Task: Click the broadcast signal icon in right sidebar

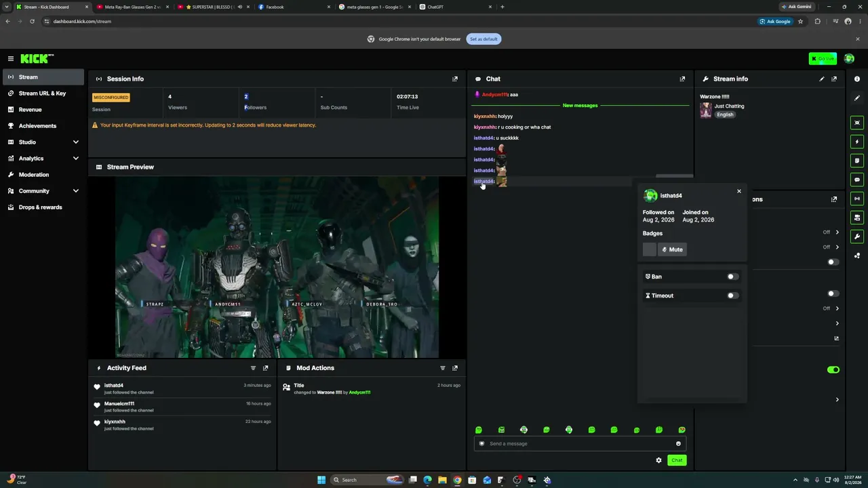Action: (x=857, y=199)
